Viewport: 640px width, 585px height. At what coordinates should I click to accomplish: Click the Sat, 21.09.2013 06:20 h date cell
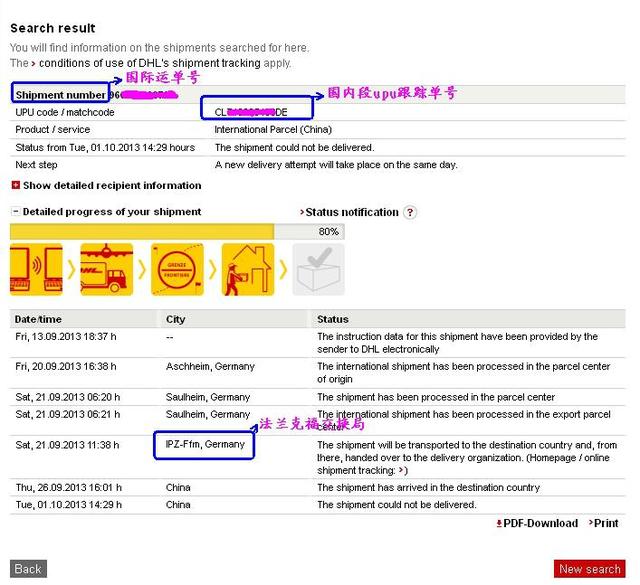pos(68,397)
